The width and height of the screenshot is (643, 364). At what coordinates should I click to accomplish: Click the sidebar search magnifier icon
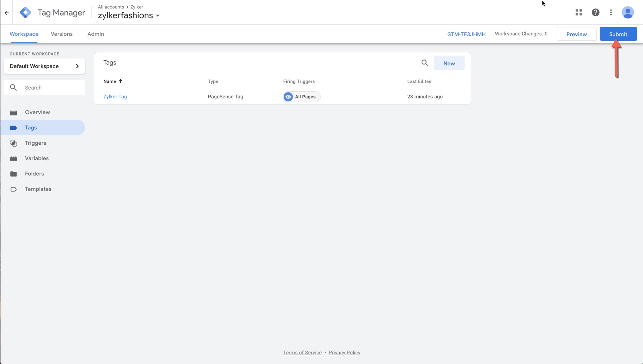(13, 88)
